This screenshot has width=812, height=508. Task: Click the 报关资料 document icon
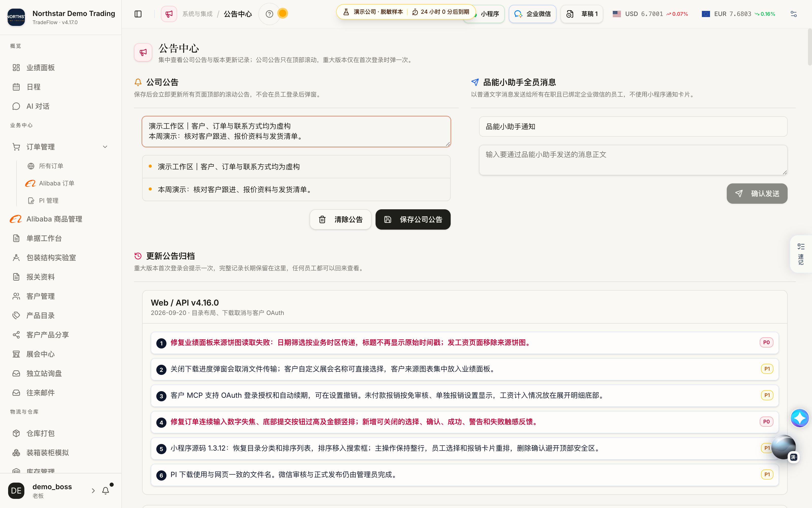(16, 277)
